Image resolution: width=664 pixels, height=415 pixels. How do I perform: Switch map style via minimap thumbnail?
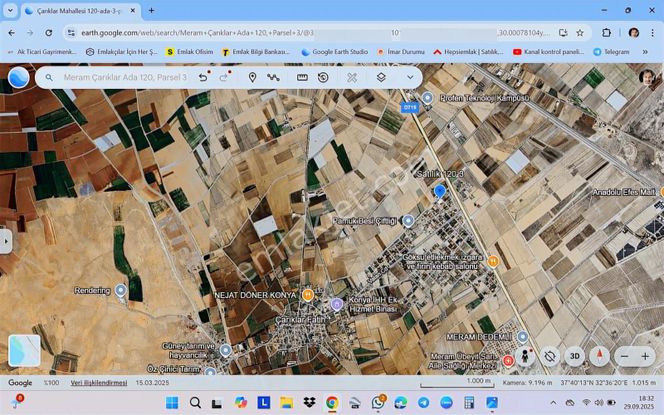[24, 350]
